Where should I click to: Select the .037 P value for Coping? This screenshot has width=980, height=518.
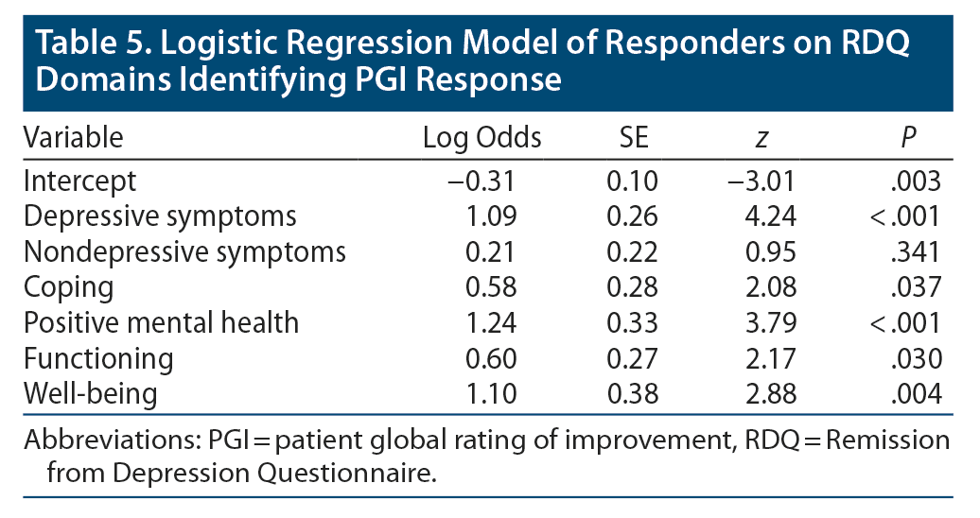pyautogui.click(x=919, y=287)
